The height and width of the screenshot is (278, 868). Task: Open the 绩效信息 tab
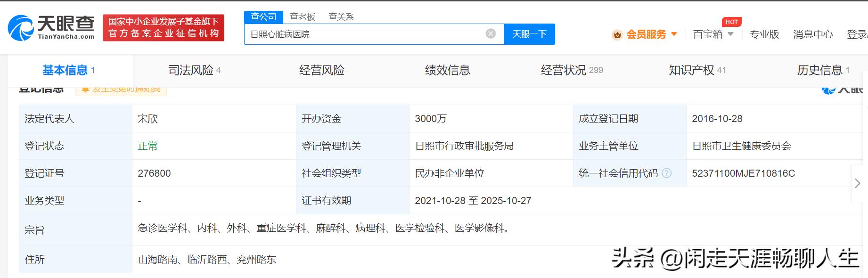[447, 70]
